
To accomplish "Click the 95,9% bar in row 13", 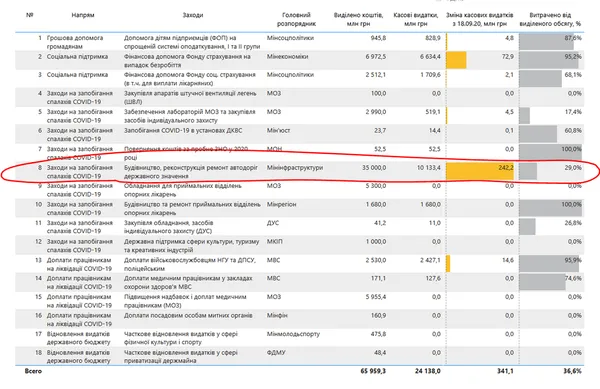I will pos(549,264).
